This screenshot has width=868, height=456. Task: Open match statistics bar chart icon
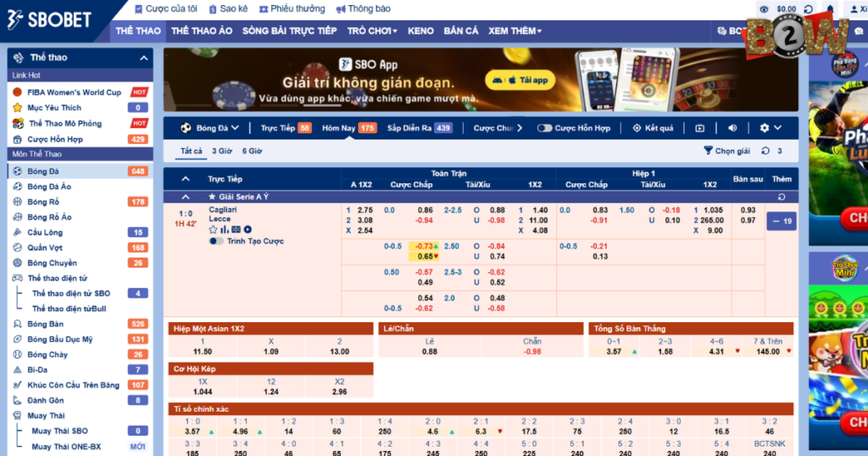point(224,230)
